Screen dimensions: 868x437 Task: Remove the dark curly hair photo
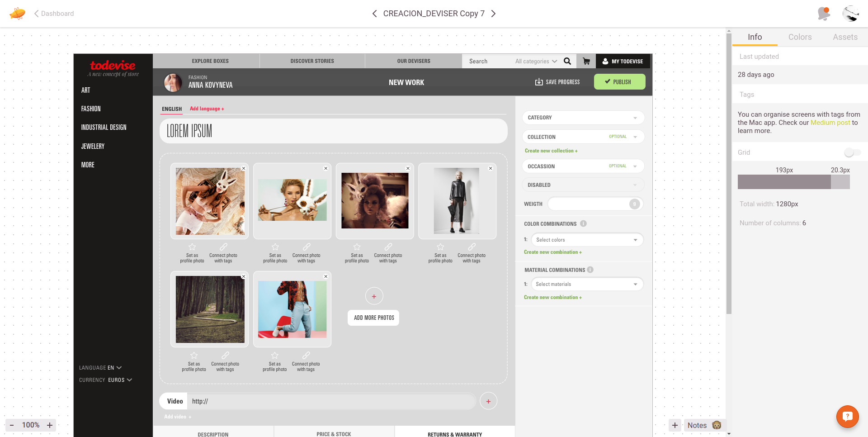(x=408, y=168)
